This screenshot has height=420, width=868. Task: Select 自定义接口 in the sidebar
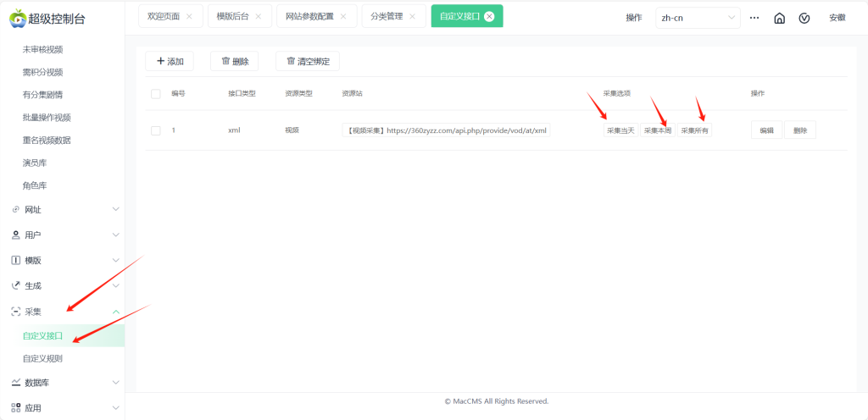pyautogui.click(x=62, y=335)
